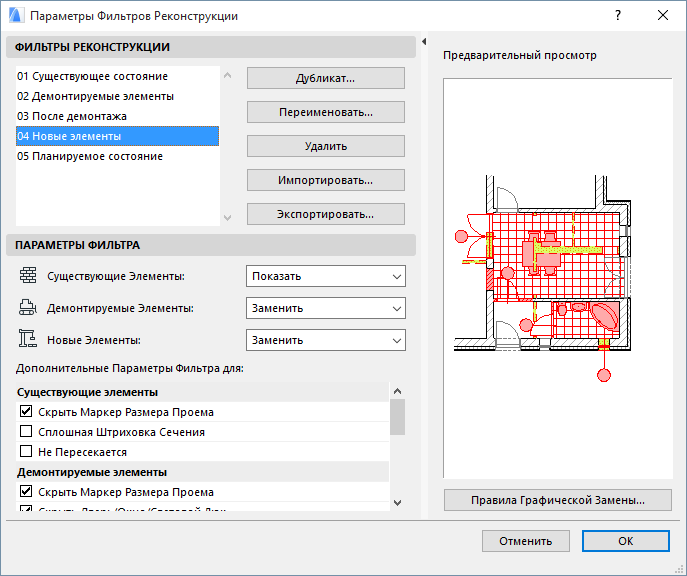Click the filter list scroll down arrow
This screenshot has width=687, height=576.
(x=227, y=217)
